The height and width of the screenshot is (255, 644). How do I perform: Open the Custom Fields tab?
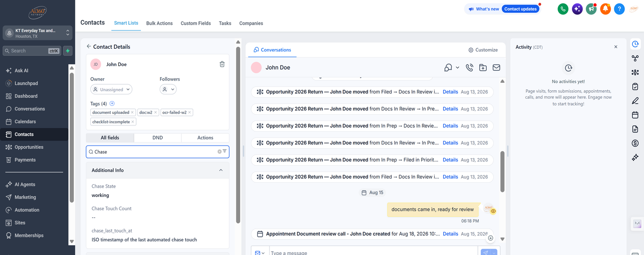(x=196, y=23)
